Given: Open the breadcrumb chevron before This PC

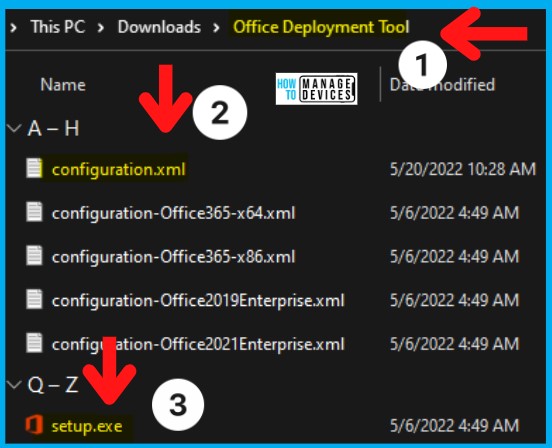Looking at the screenshot, I should pyautogui.click(x=13, y=27).
